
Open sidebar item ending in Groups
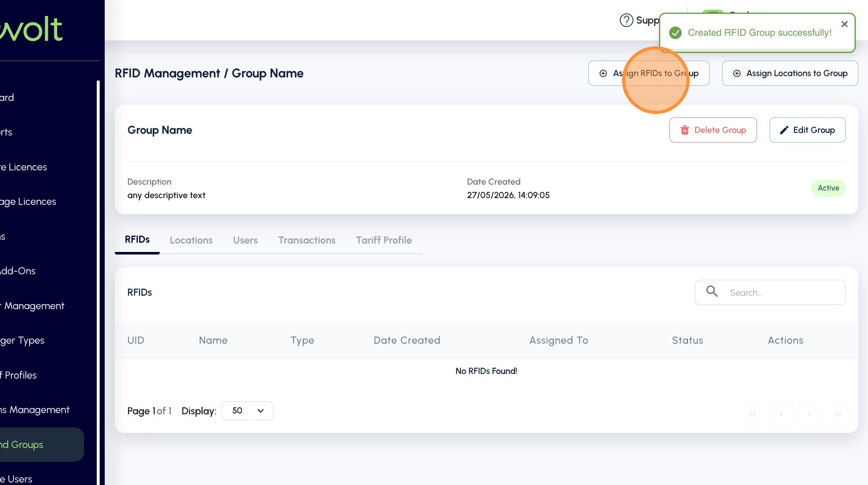(x=42, y=445)
